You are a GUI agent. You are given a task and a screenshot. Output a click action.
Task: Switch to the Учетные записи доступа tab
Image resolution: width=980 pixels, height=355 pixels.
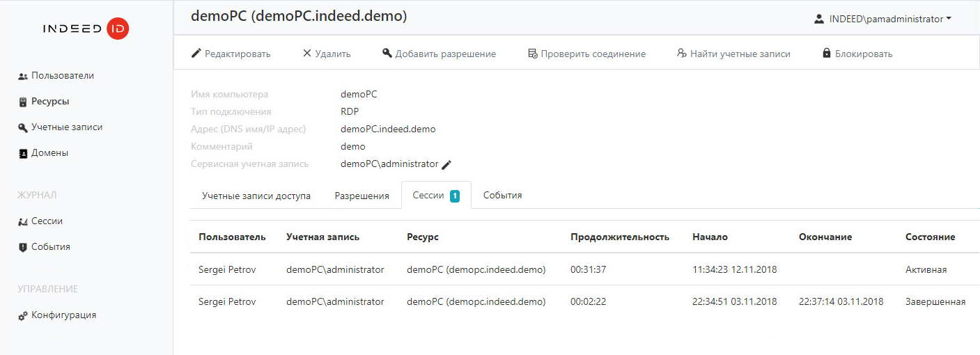(x=256, y=196)
